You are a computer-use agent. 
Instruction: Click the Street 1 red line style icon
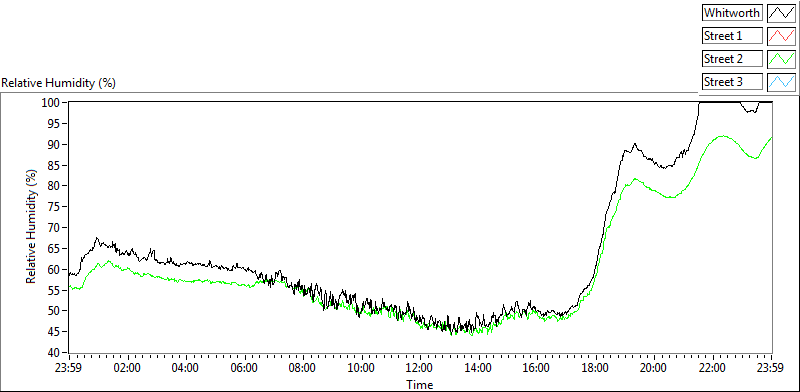coord(781,36)
